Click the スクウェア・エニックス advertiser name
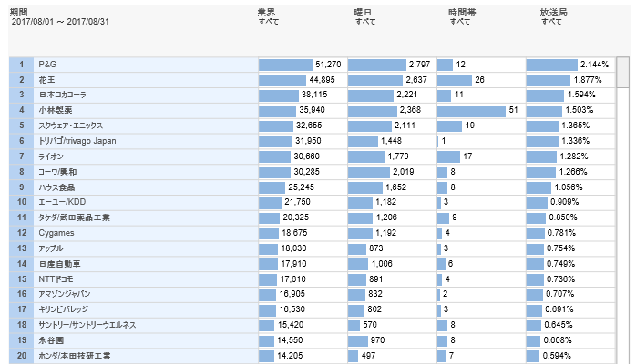This screenshot has width=636, height=364. [71, 125]
